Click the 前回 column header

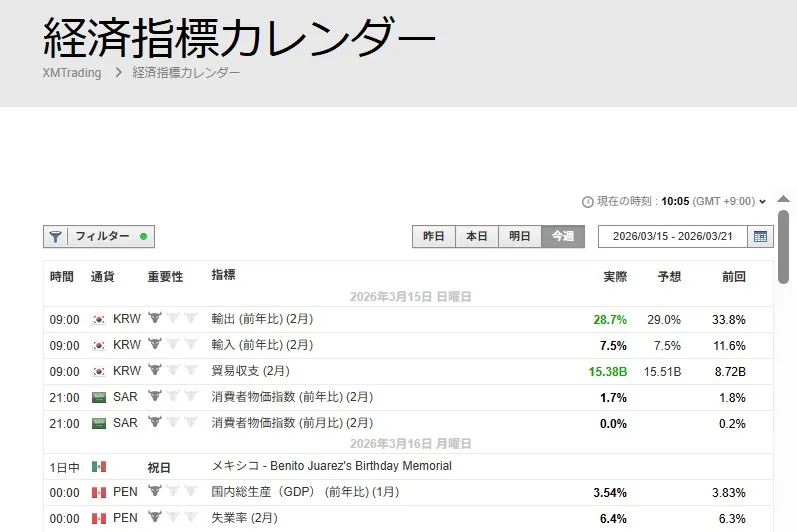734,277
